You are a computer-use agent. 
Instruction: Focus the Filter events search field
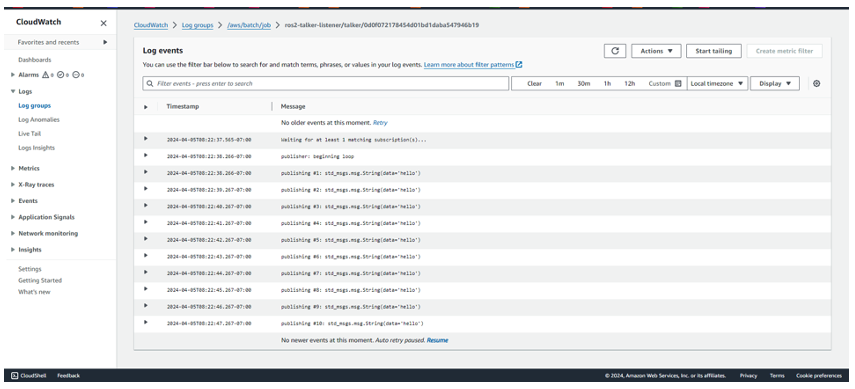point(326,83)
